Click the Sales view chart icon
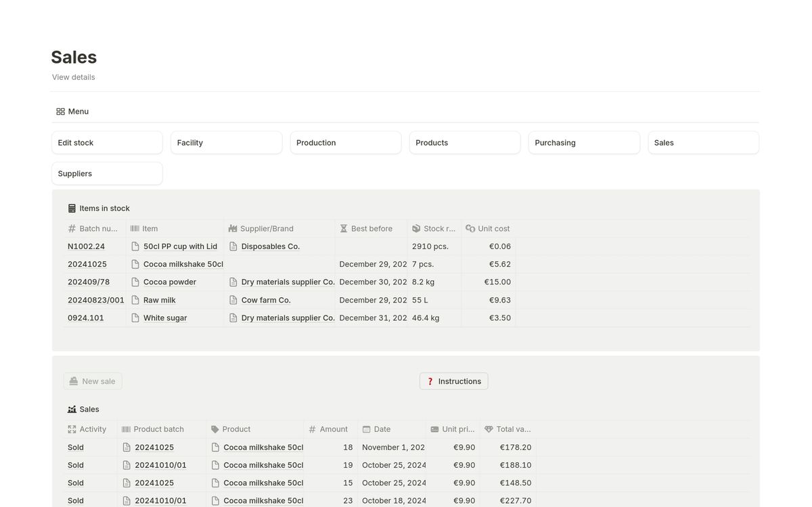Viewport: 812px width, 507px height. tap(72, 410)
